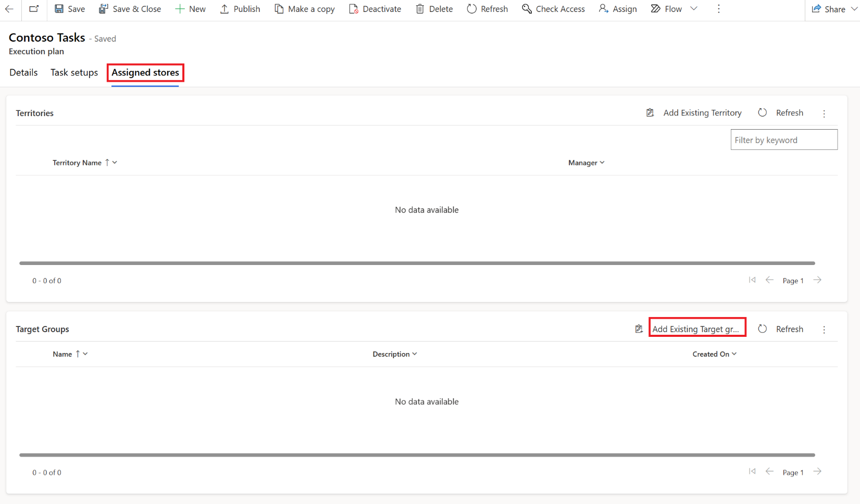Click the Add Existing Territory label
860x504 pixels.
tap(702, 112)
